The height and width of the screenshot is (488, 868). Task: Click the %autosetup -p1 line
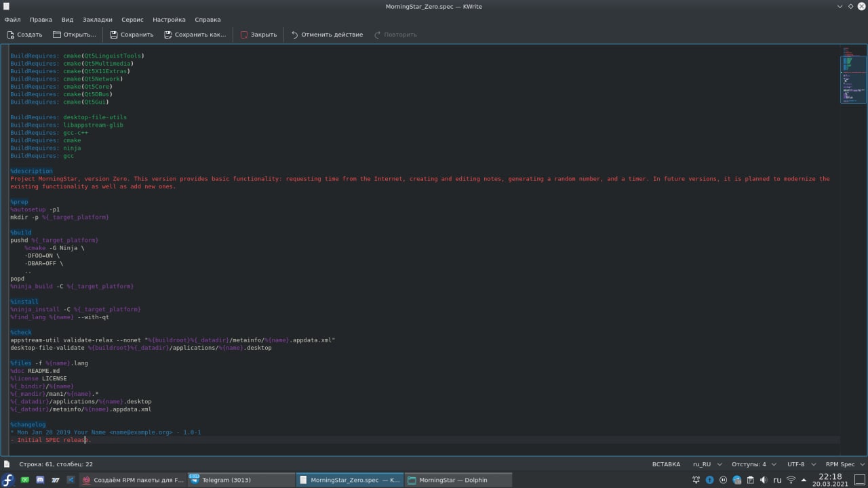[x=35, y=209]
